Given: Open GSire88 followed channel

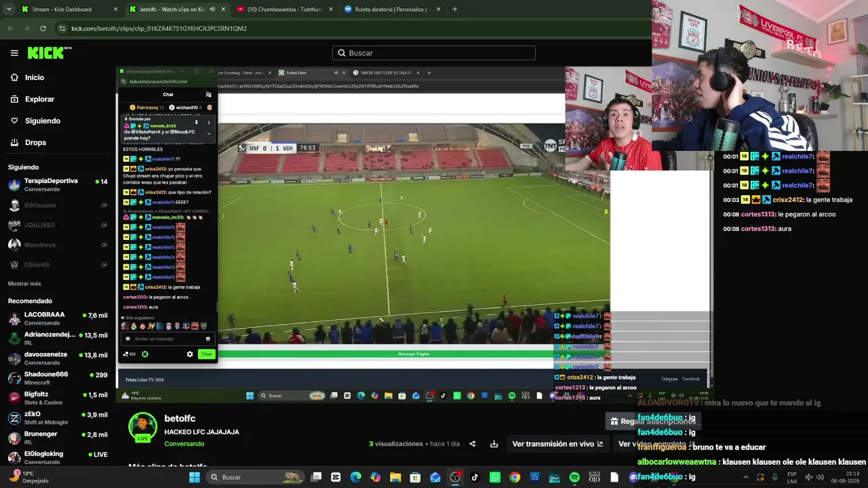Looking at the screenshot, I should pos(58,264).
